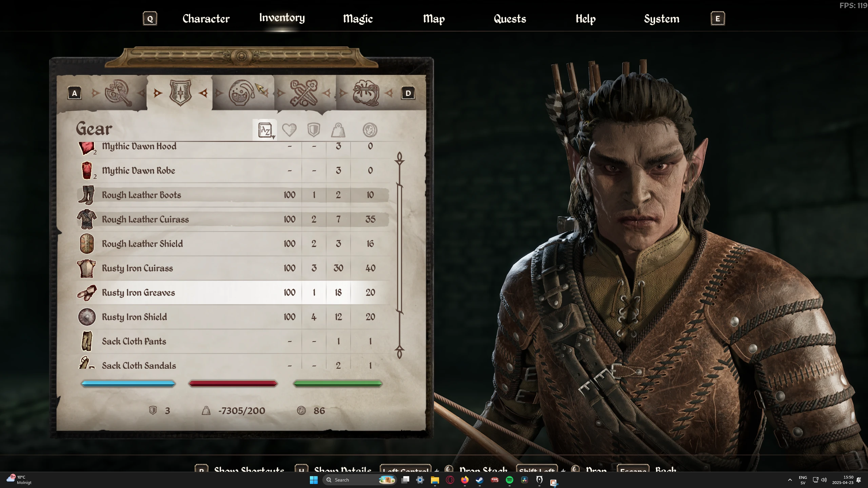Open the Quests menu
This screenshot has height=488, width=868.
510,19
